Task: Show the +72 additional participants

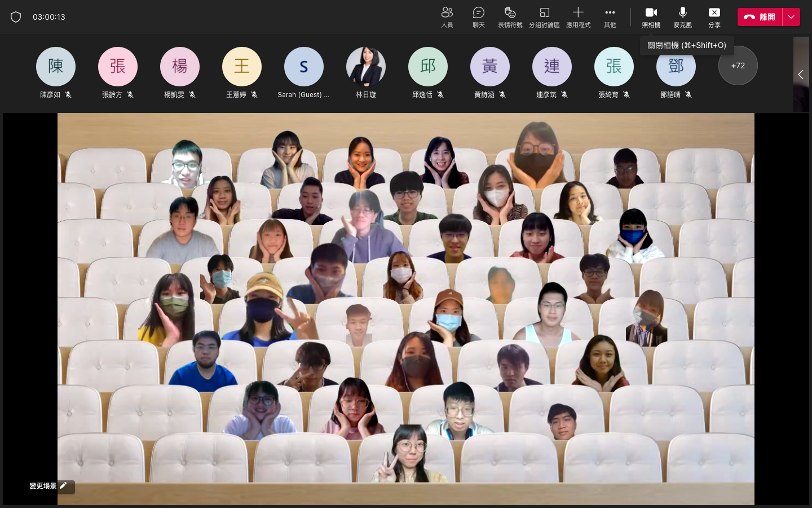Action: pyautogui.click(x=738, y=65)
